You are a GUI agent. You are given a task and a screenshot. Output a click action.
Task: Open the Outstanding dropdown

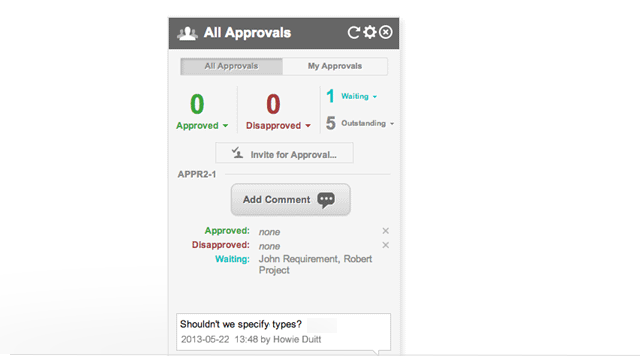368,123
